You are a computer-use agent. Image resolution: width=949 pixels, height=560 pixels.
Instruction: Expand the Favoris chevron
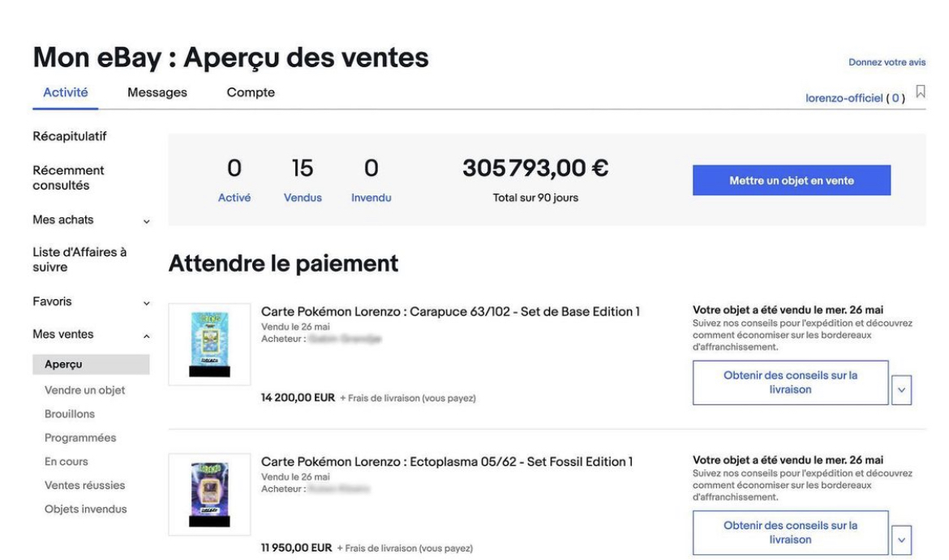(147, 303)
